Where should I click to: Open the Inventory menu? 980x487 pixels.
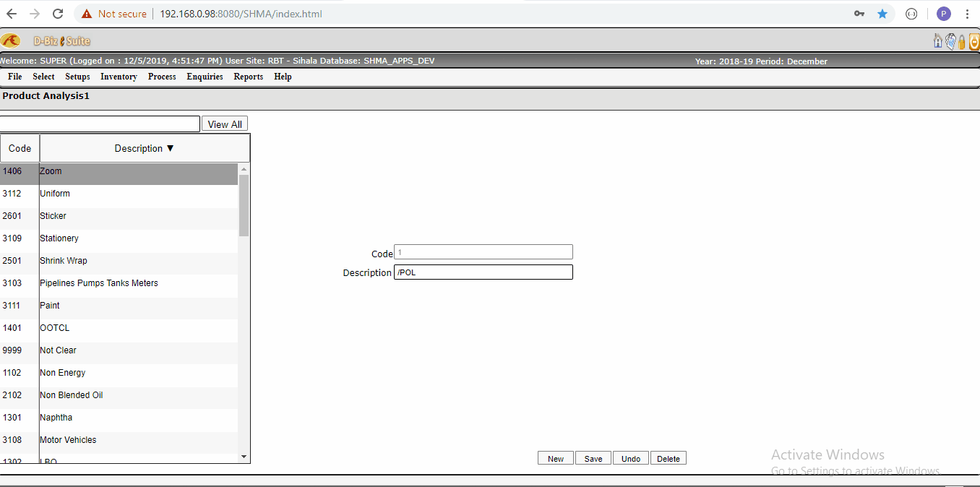pos(119,77)
